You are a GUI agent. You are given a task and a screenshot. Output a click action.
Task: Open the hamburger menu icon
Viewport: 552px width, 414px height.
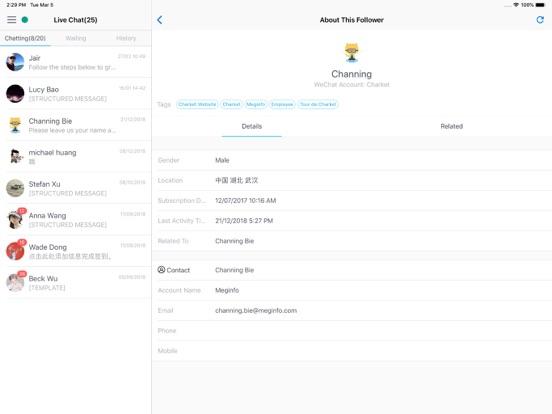(x=12, y=20)
